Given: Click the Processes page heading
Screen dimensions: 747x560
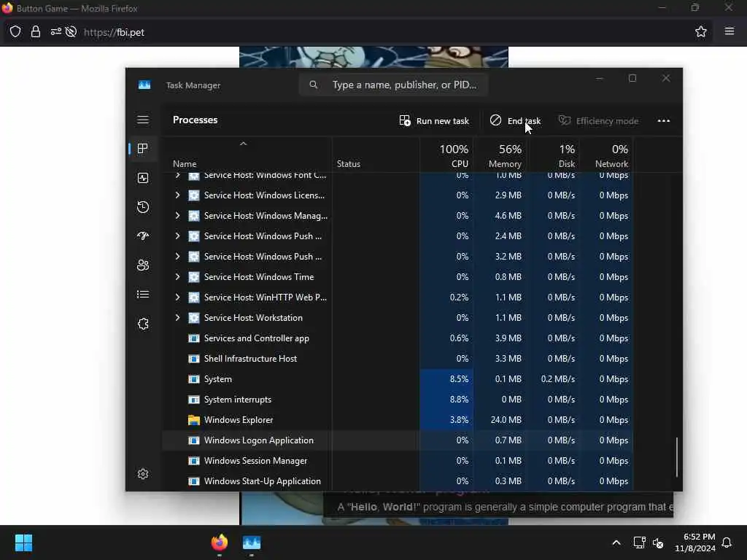Looking at the screenshot, I should [x=195, y=120].
